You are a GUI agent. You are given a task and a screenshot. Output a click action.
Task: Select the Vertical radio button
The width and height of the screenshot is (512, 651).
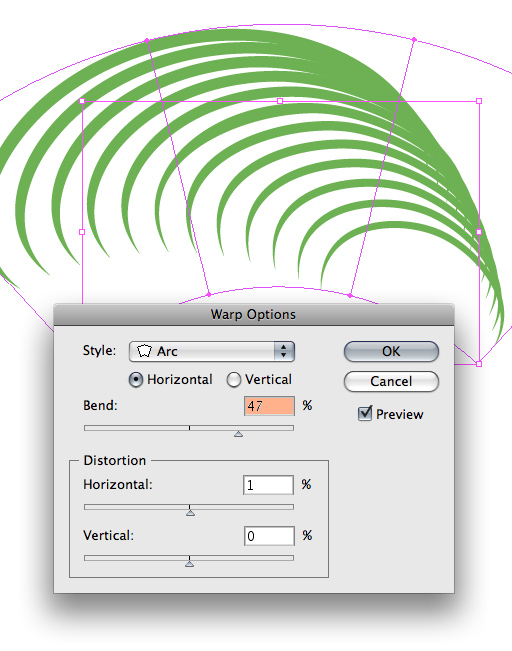click(234, 379)
